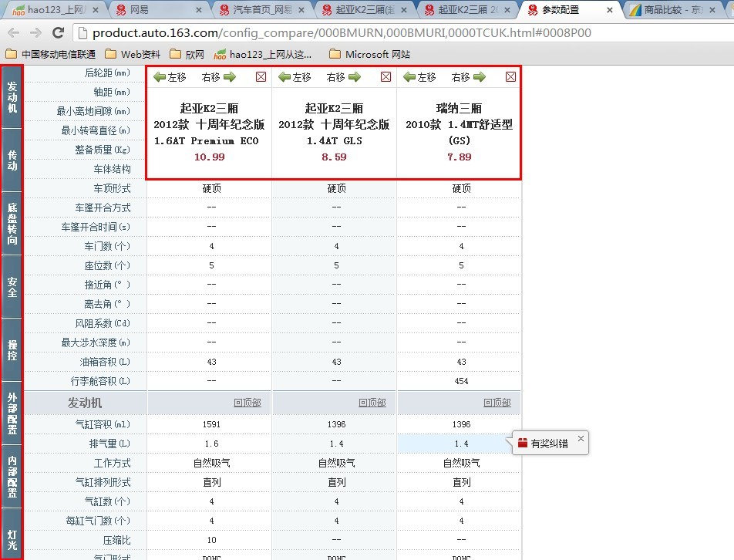This screenshot has height=560, width=734.
Task: Close the 有奖纠错 popup
Action: (581, 438)
